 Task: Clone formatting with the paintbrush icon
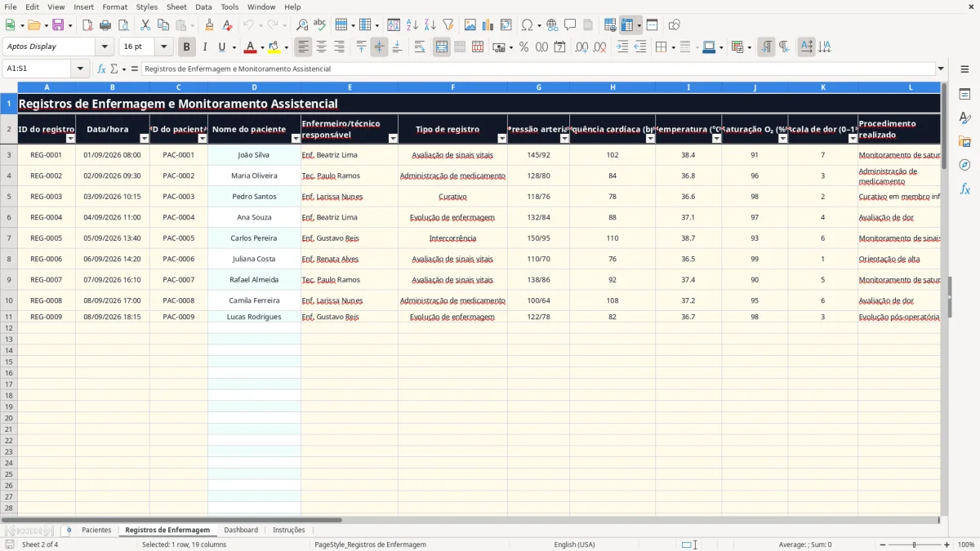pyautogui.click(x=209, y=25)
